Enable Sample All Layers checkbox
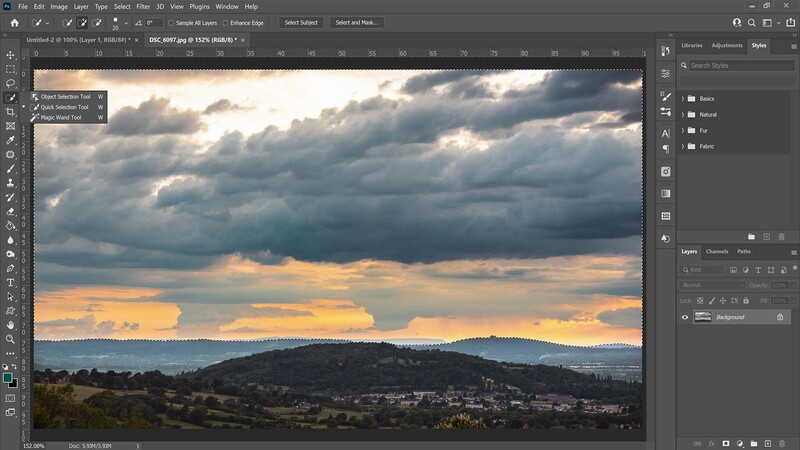Viewport: 800px width, 450px height. click(x=171, y=23)
